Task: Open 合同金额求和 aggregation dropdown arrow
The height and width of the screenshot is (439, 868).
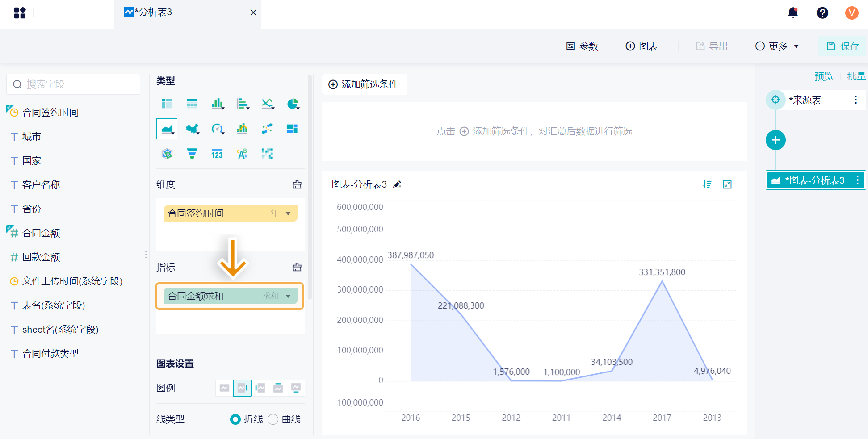Action: click(x=288, y=296)
